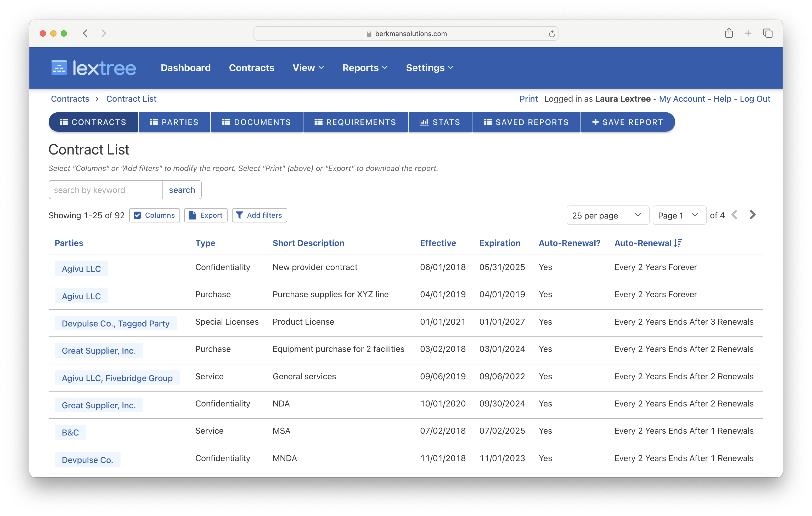Open the Contracts nav item
This screenshot has height=516, width=812.
point(252,68)
